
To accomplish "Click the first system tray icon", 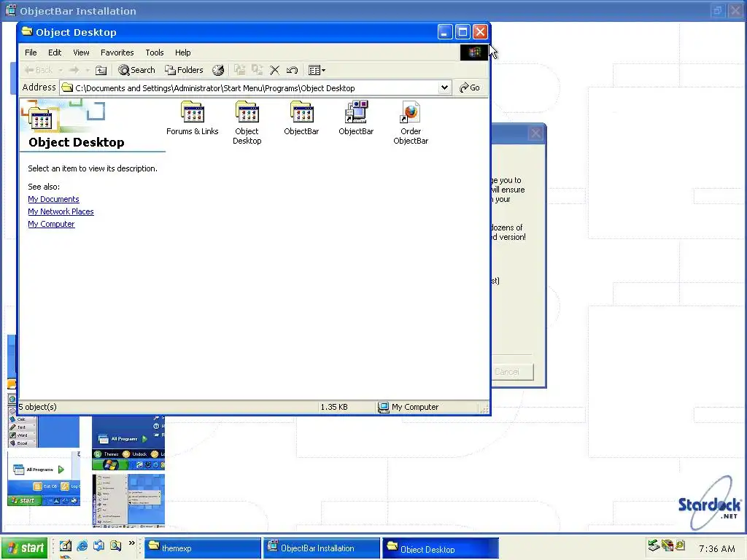I will coord(654,545).
